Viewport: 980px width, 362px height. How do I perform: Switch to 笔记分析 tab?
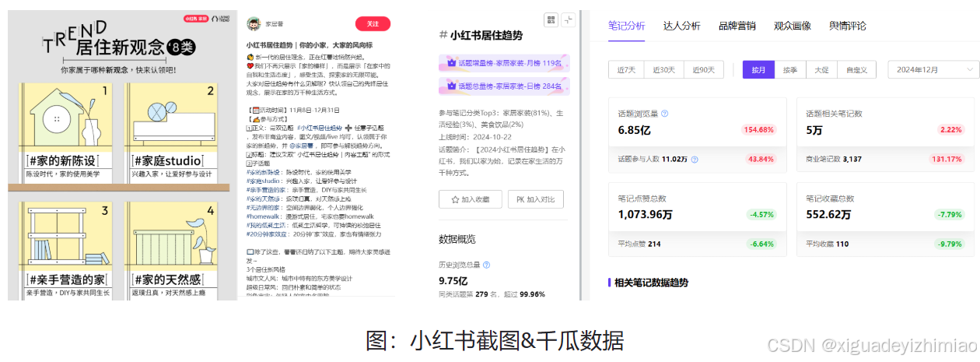click(x=626, y=26)
